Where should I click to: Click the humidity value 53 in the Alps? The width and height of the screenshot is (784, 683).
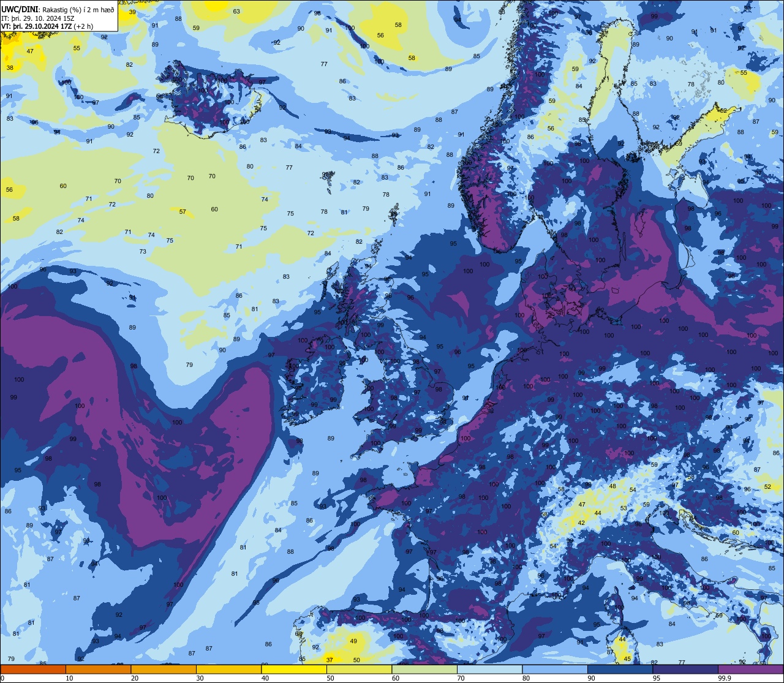(x=624, y=508)
